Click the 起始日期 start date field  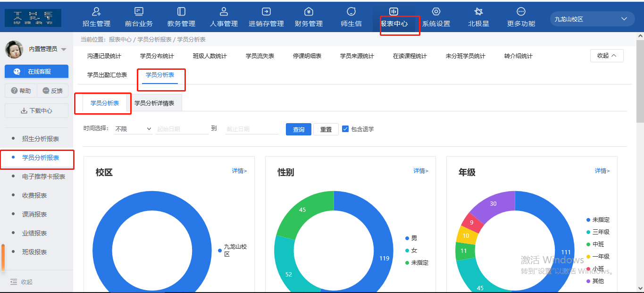click(x=182, y=129)
